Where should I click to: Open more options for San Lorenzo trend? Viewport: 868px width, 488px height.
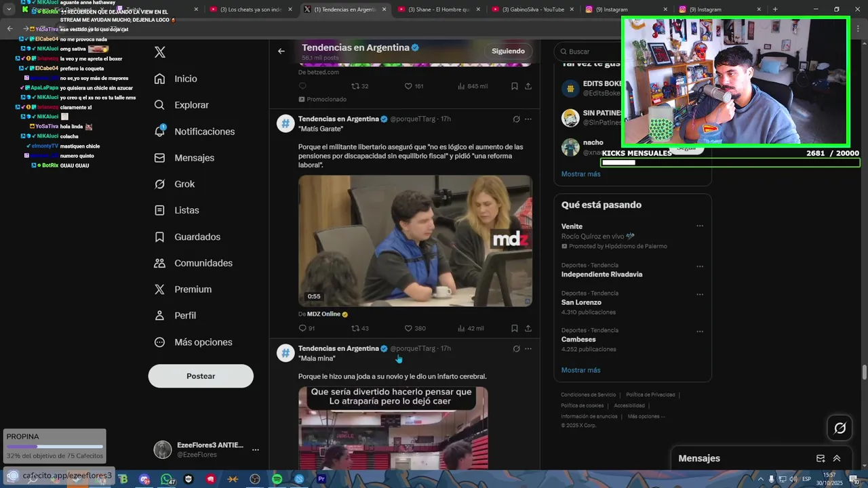pyautogui.click(x=700, y=295)
